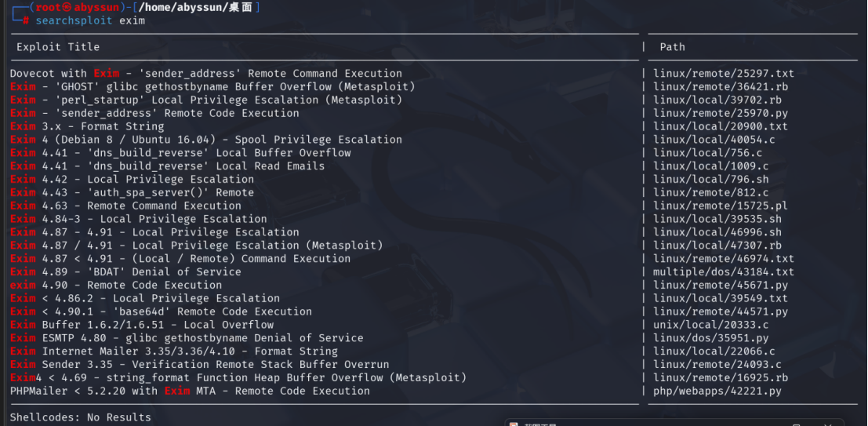
Task: Click path linux/local/756.c
Action: (707, 153)
